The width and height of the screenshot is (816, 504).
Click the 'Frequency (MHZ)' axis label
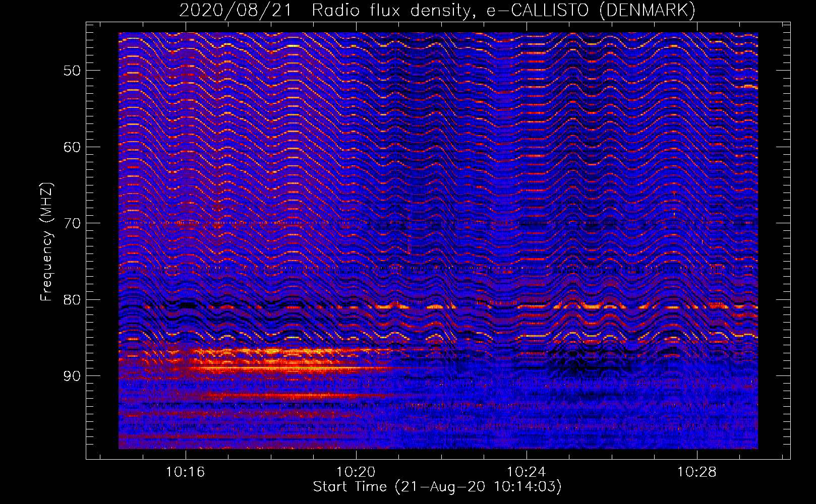pos(46,241)
